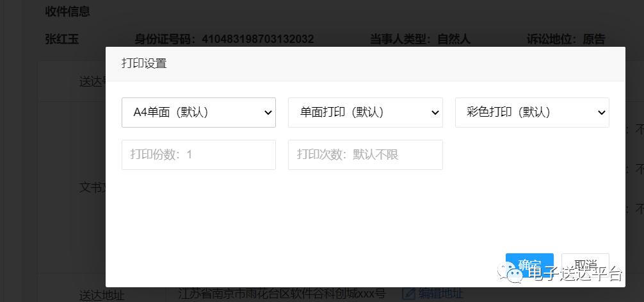
Task: Open the A4单面（默认） paper dropdown
Action: tap(199, 112)
